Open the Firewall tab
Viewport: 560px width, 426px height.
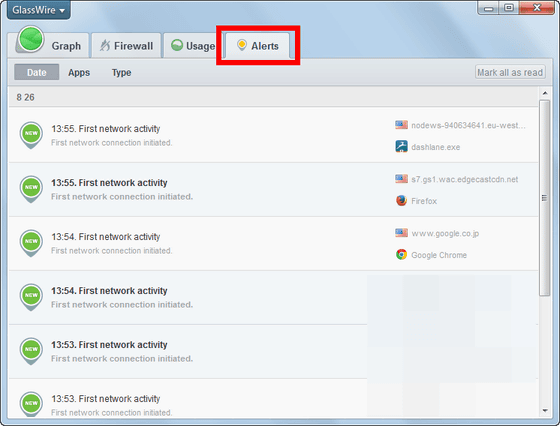126,46
